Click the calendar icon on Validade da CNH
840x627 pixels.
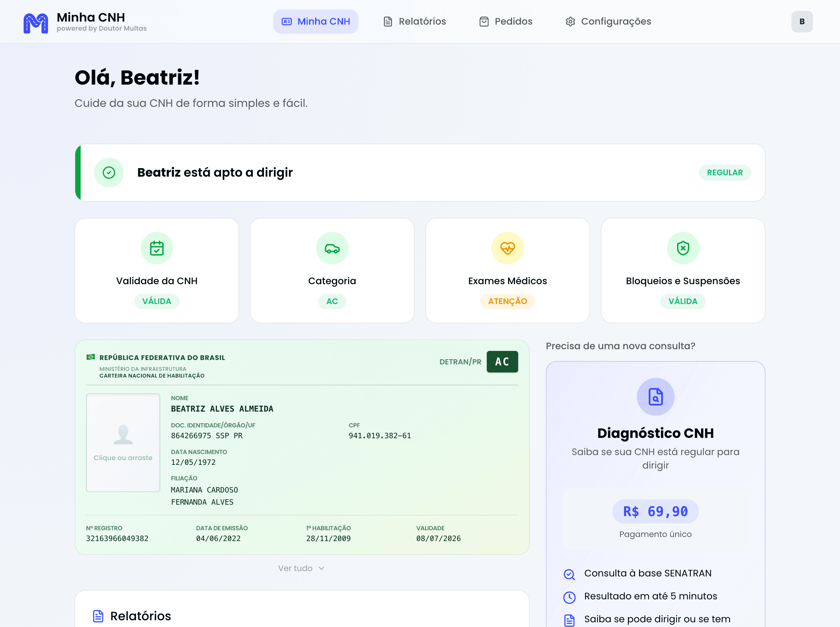[157, 248]
